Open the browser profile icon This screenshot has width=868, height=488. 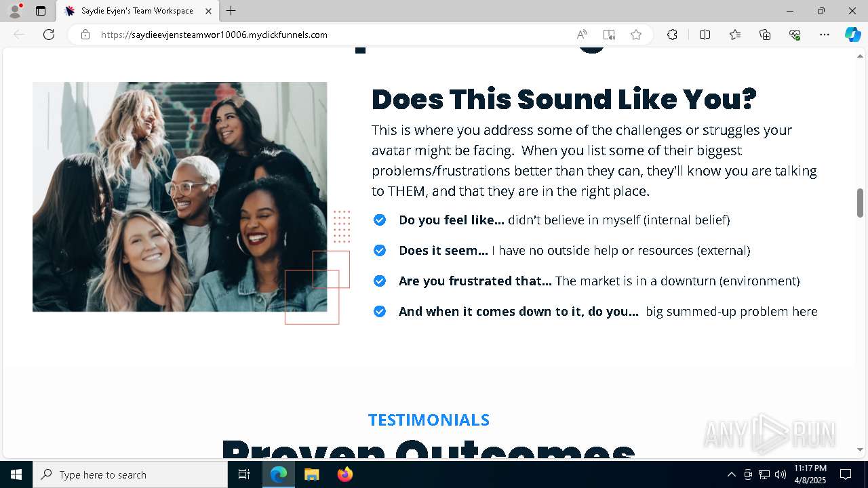click(15, 11)
